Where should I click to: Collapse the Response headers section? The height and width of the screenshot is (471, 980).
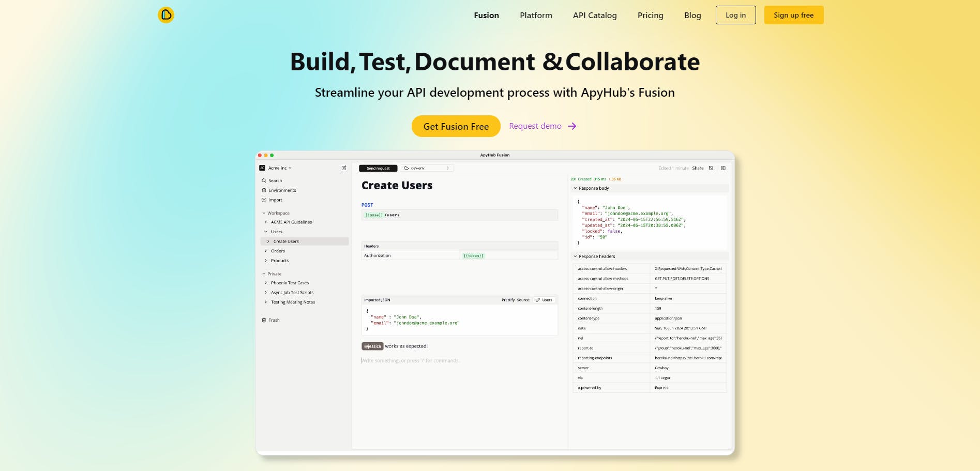(575, 256)
